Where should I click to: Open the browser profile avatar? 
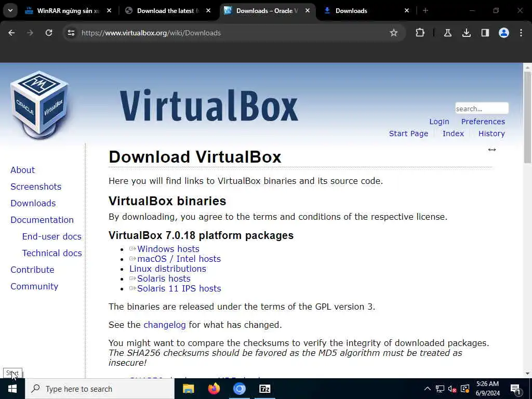[x=504, y=33]
